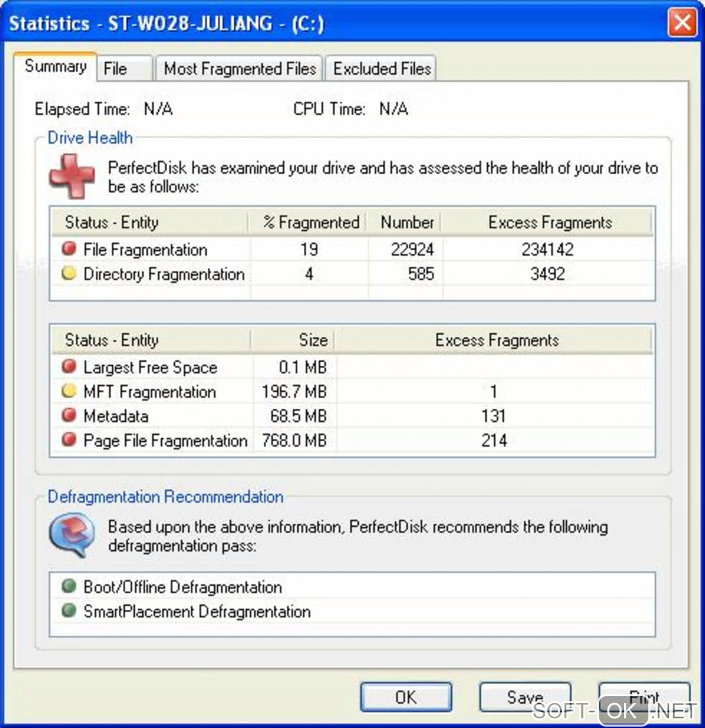Click the CPU Time label
This screenshot has height=728, width=705.
[329, 109]
